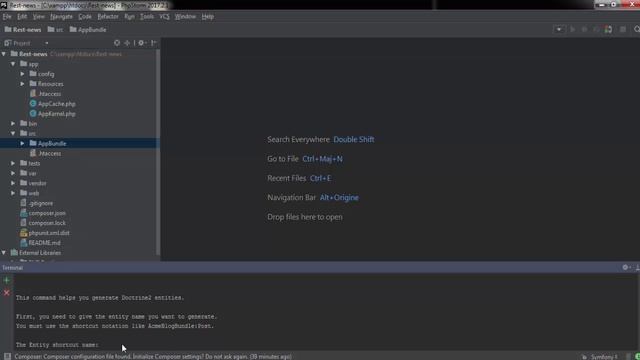Click the 'Recent Files' hint text

click(x=287, y=178)
